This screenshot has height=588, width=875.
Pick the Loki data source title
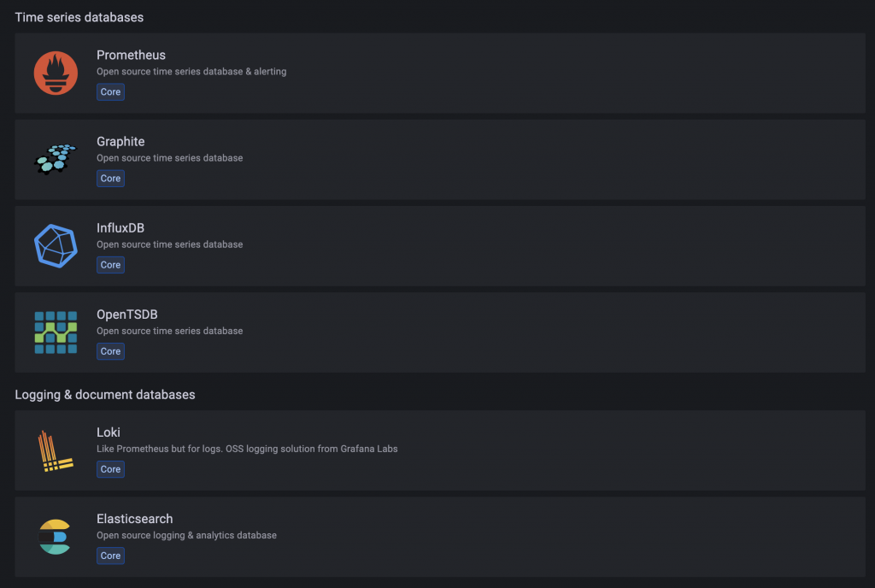(108, 432)
